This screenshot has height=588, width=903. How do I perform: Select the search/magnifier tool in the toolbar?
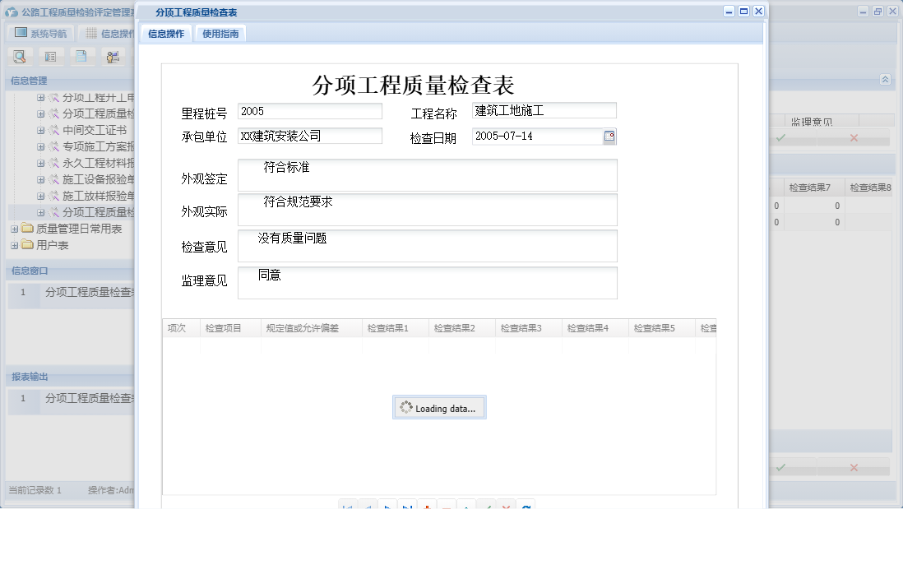coord(19,58)
